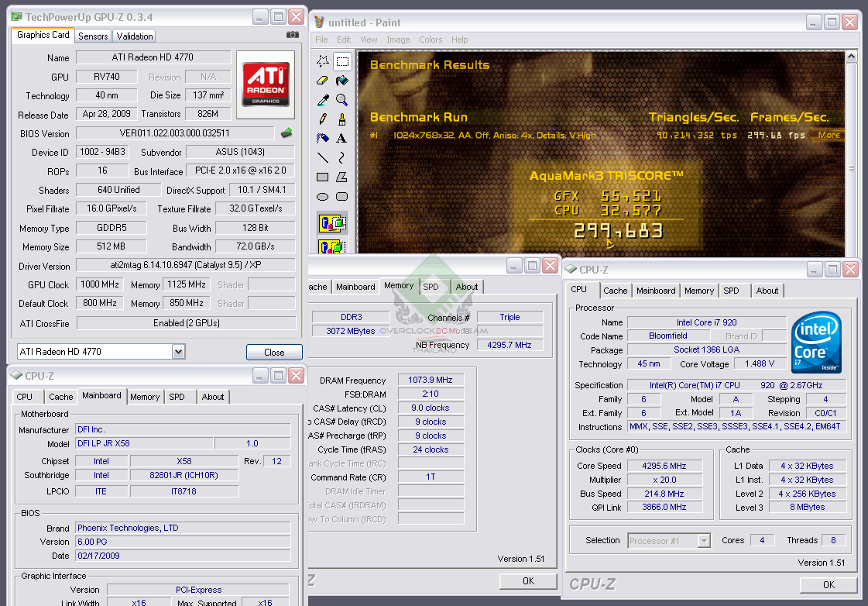Open the ATI Radeon HD 4770 card dropdown
Viewport: 868px width, 606px height.
pos(177,352)
